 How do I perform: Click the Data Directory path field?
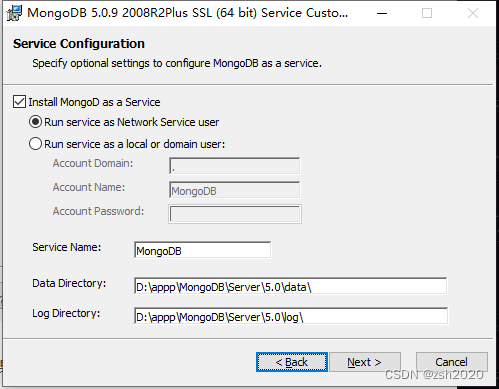click(x=291, y=286)
